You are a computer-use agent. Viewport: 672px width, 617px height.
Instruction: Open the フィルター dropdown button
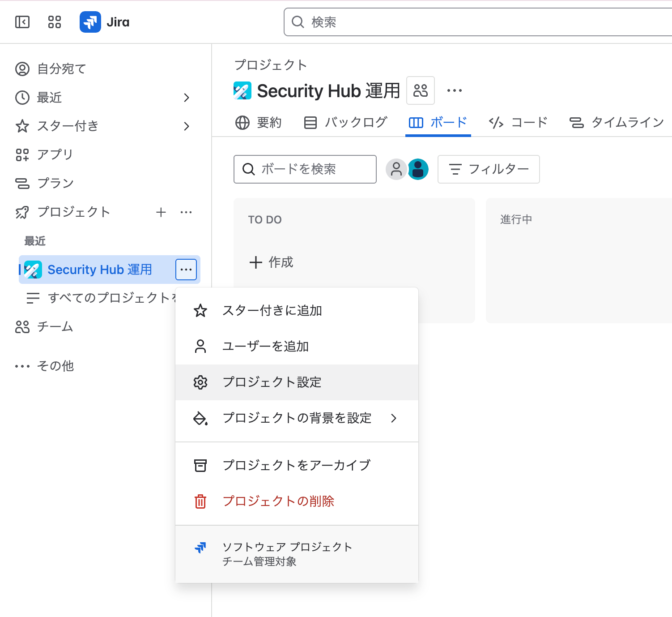(x=489, y=169)
